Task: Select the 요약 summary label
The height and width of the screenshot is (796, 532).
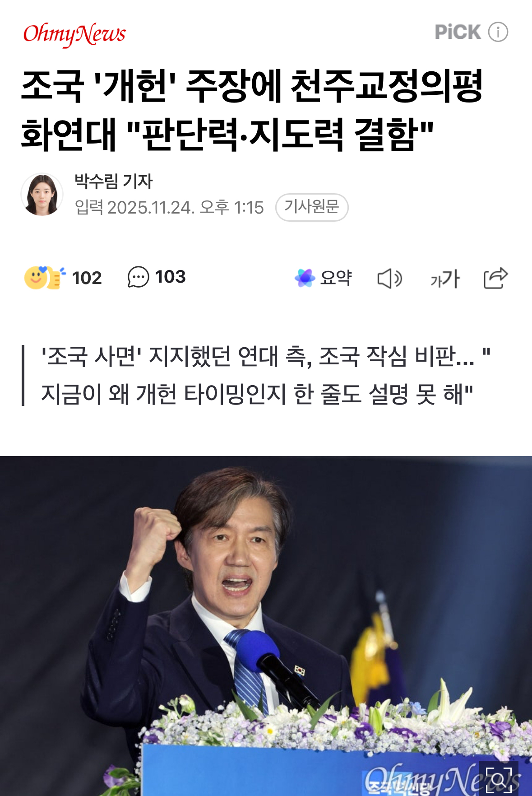Action: 336,278
